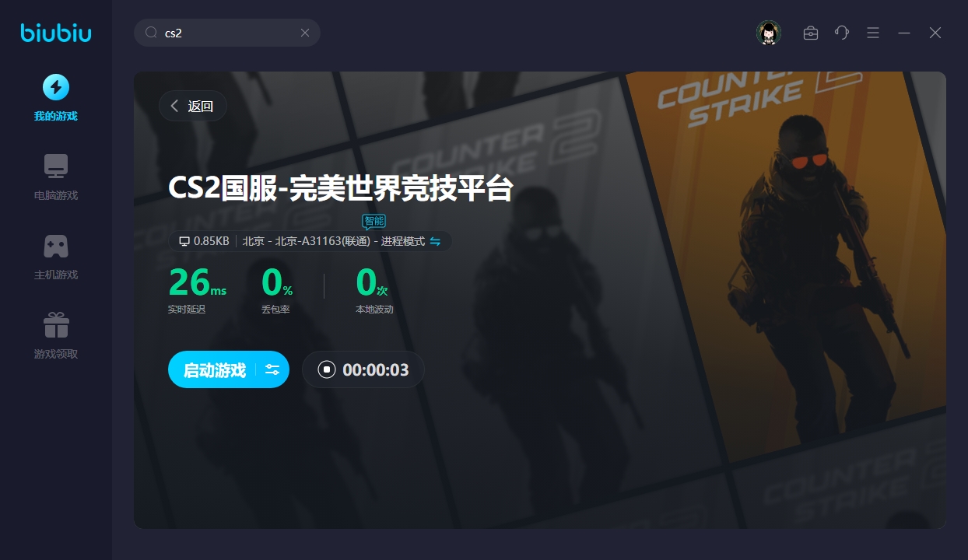Switch node with swap arrows icon
Screen dimensions: 968x560
point(436,241)
